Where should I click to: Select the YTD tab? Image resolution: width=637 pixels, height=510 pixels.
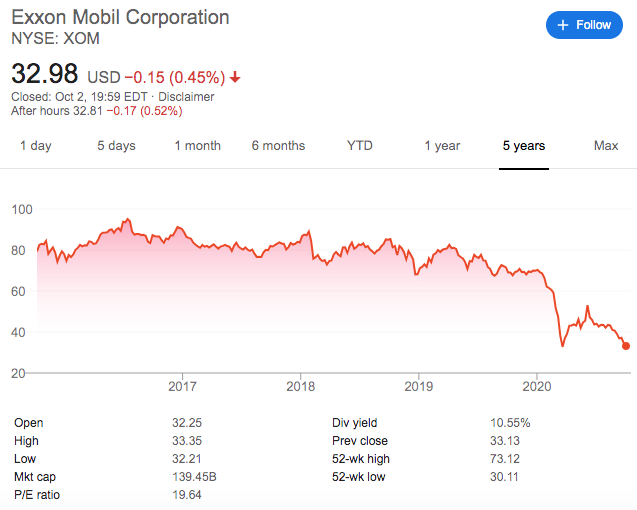pos(360,145)
